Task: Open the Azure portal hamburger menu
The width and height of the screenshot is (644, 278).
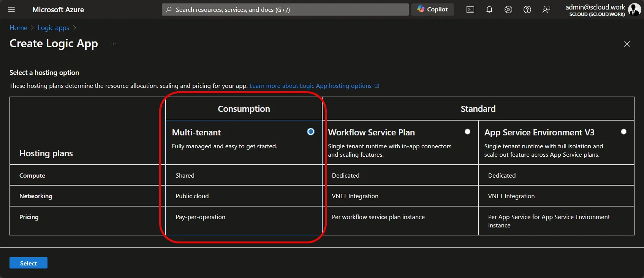Action: 11,10
